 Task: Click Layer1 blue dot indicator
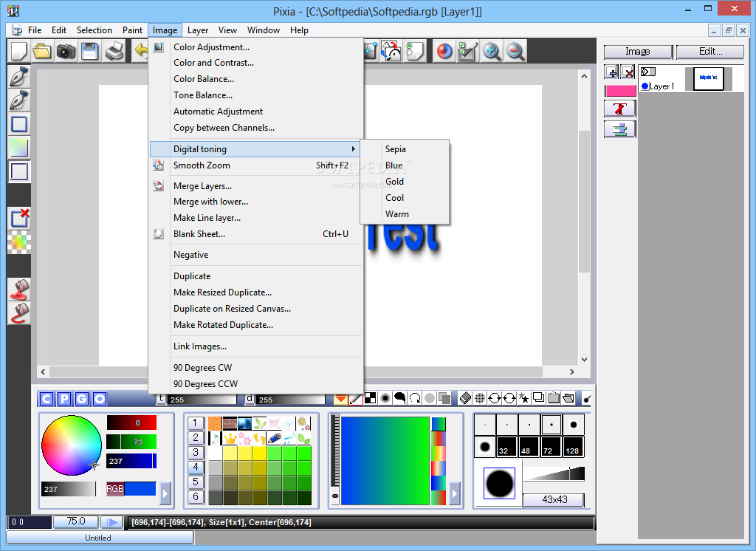coord(645,86)
